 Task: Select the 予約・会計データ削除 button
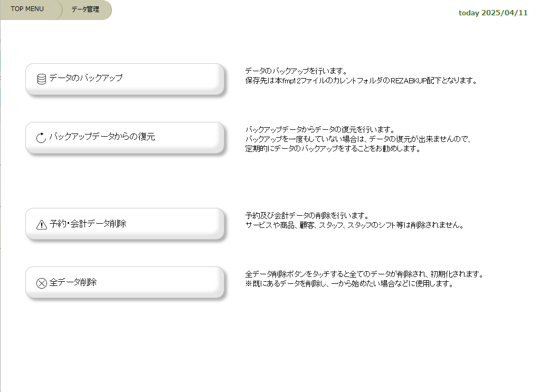125,224
